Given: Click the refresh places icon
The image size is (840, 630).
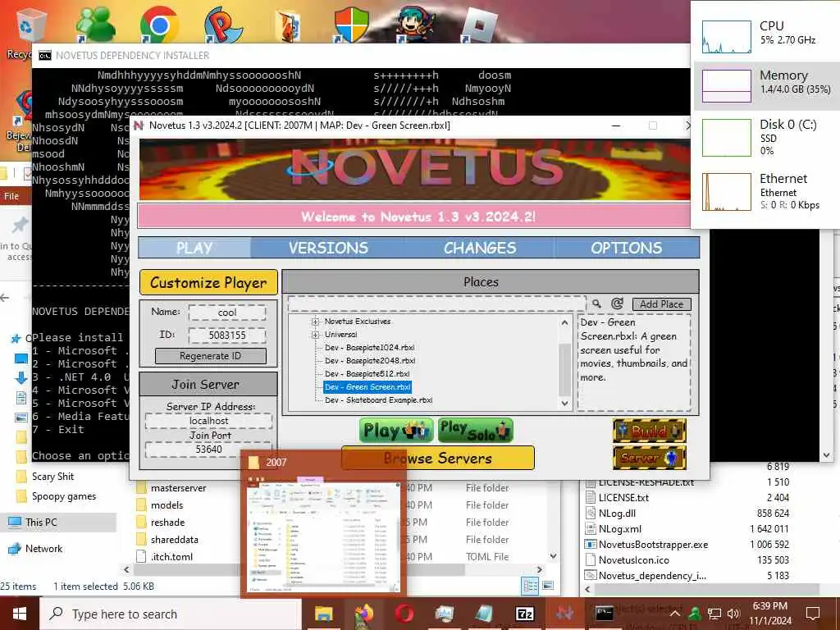Looking at the screenshot, I should click(x=617, y=304).
